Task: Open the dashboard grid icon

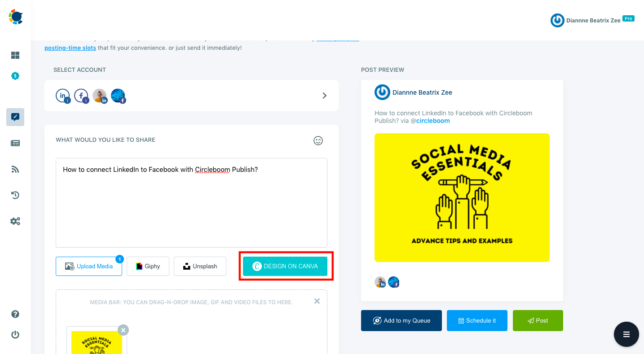Action: pos(15,55)
